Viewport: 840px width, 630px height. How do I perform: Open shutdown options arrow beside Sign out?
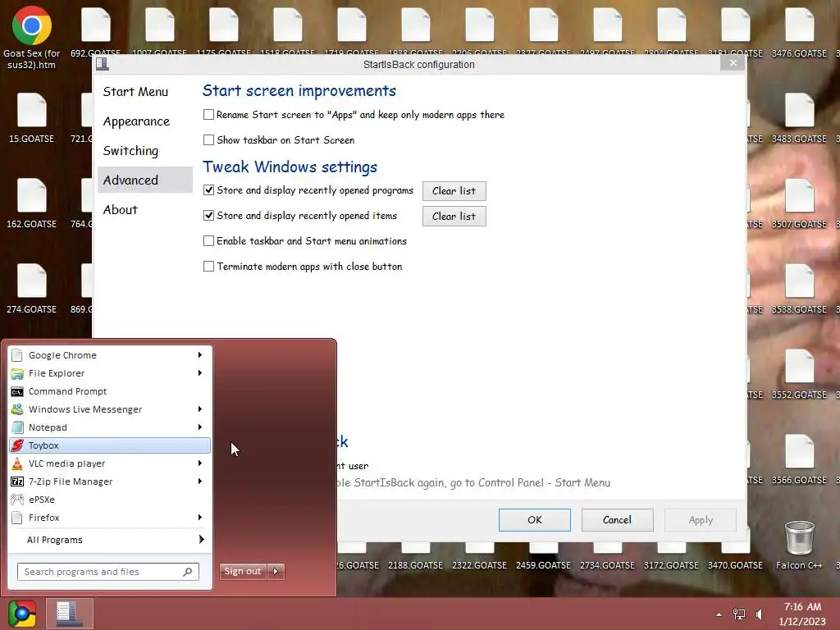[276, 571]
